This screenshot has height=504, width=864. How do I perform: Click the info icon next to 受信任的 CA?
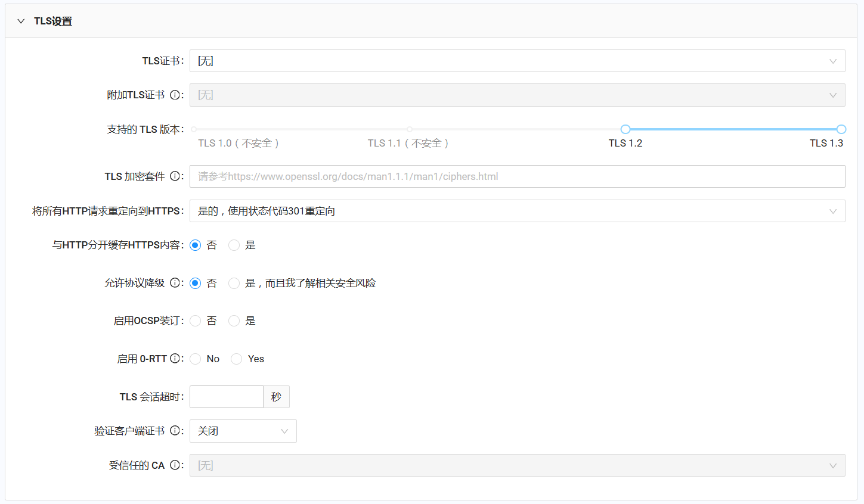[175, 465]
